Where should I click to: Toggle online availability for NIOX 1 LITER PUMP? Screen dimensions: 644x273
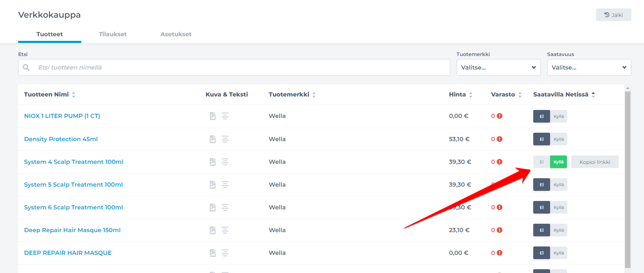(x=550, y=116)
